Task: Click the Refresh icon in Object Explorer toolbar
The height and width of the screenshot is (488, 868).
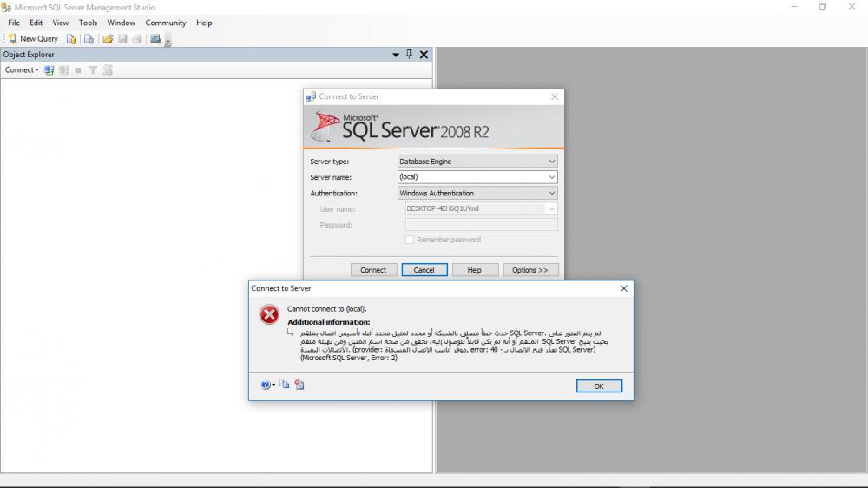Action: coord(108,69)
